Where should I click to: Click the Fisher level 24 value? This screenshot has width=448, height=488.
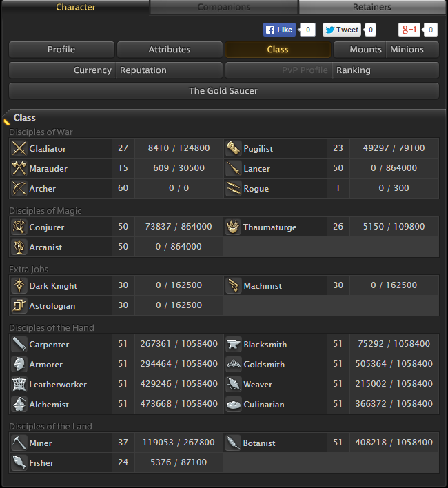pyautogui.click(x=123, y=462)
